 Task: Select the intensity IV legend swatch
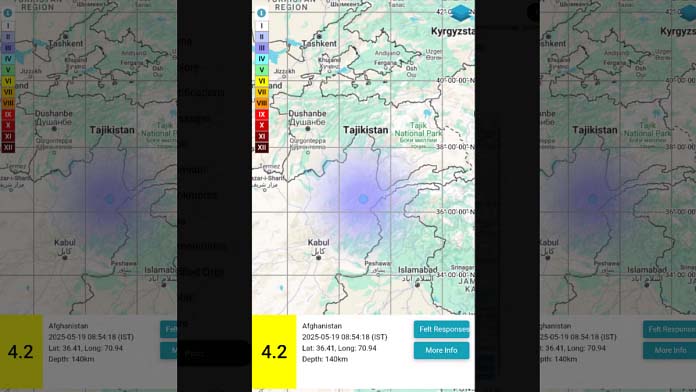261,59
